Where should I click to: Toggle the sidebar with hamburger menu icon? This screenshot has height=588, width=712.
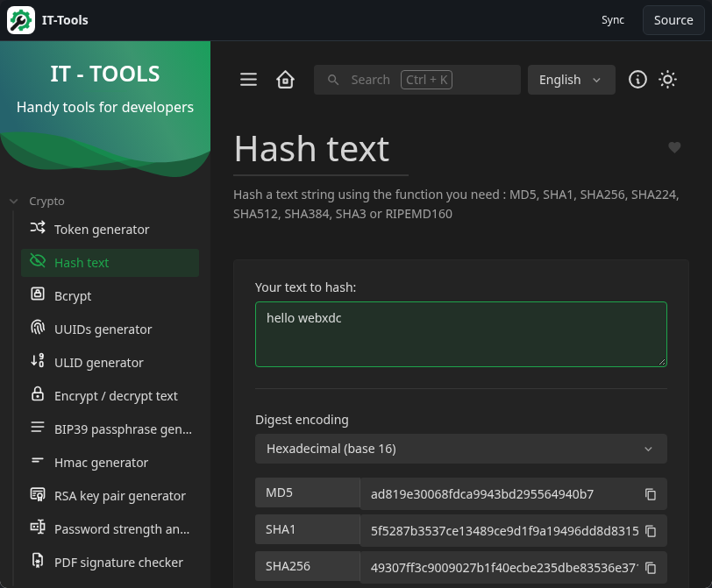[248, 80]
